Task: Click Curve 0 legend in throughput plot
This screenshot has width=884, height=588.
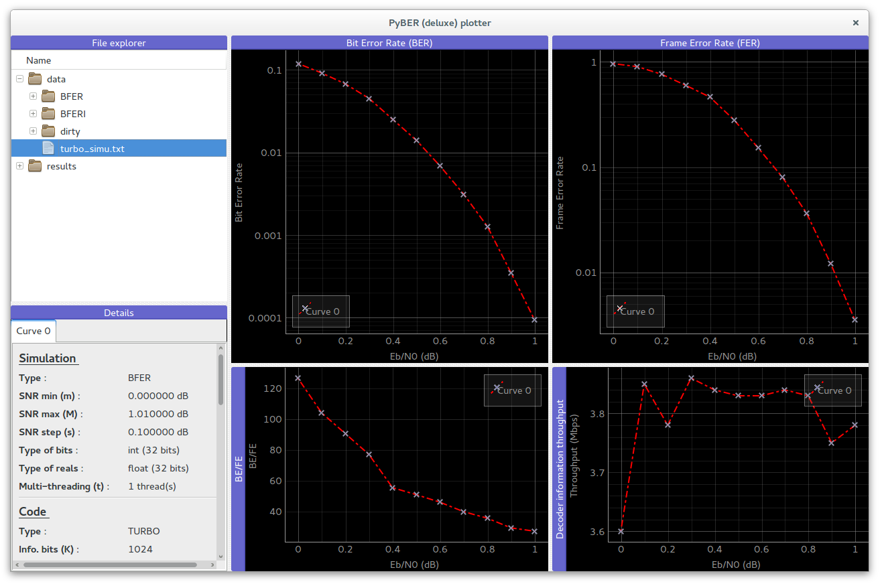Action: [833, 390]
